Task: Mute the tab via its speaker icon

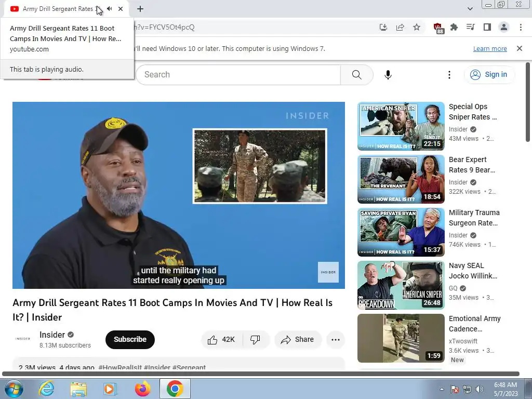Action: (110, 9)
